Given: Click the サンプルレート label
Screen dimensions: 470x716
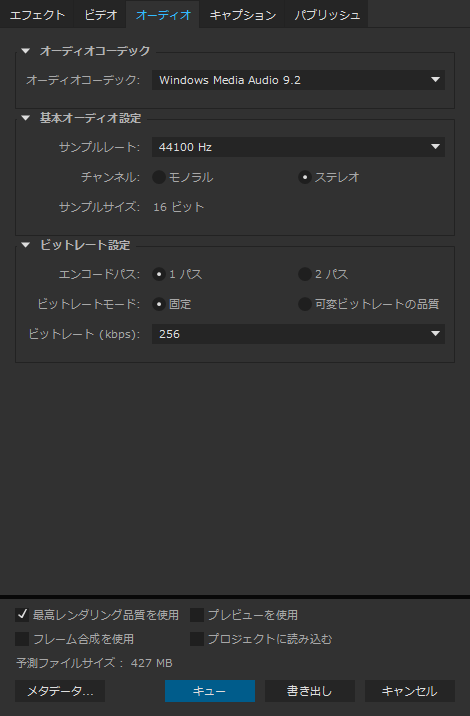Looking at the screenshot, I should click(x=99, y=147).
